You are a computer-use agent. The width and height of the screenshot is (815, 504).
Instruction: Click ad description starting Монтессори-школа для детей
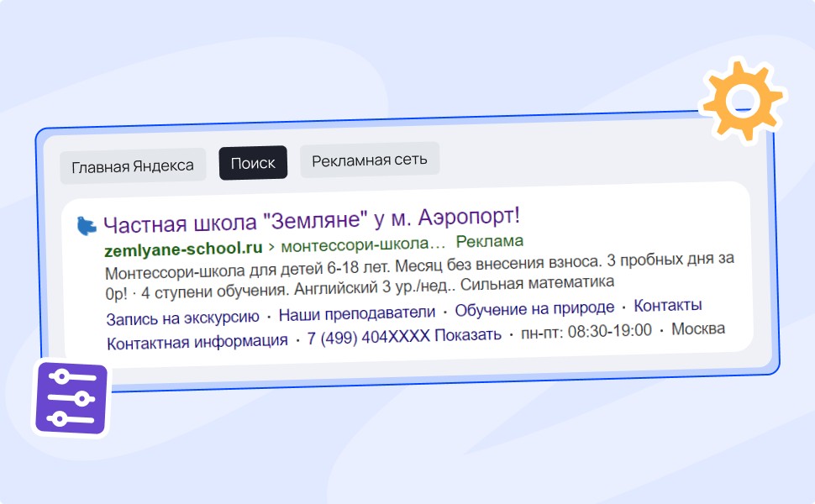419,276
